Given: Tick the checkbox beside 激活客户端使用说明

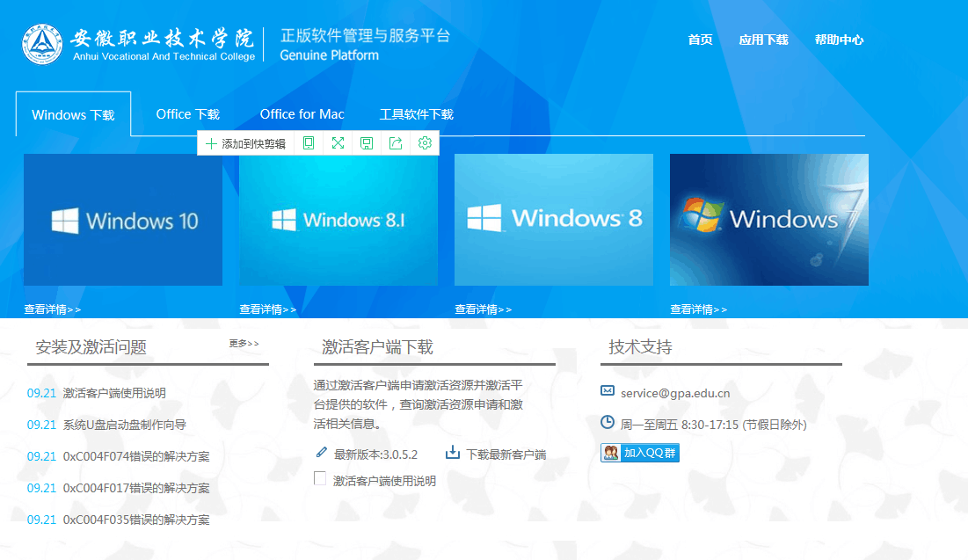Looking at the screenshot, I should coord(320,479).
